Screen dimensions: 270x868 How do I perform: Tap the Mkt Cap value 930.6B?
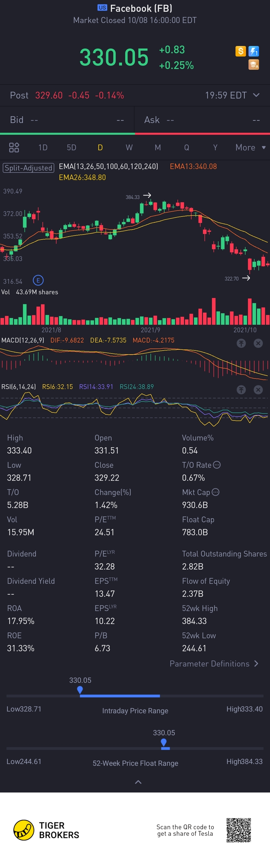click(x=195, y=505)
